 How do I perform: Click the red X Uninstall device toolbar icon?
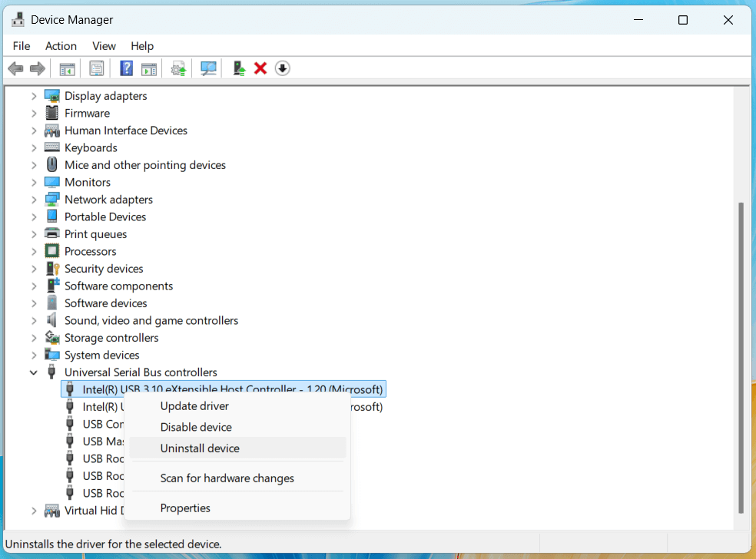click(x=260, y=68)
